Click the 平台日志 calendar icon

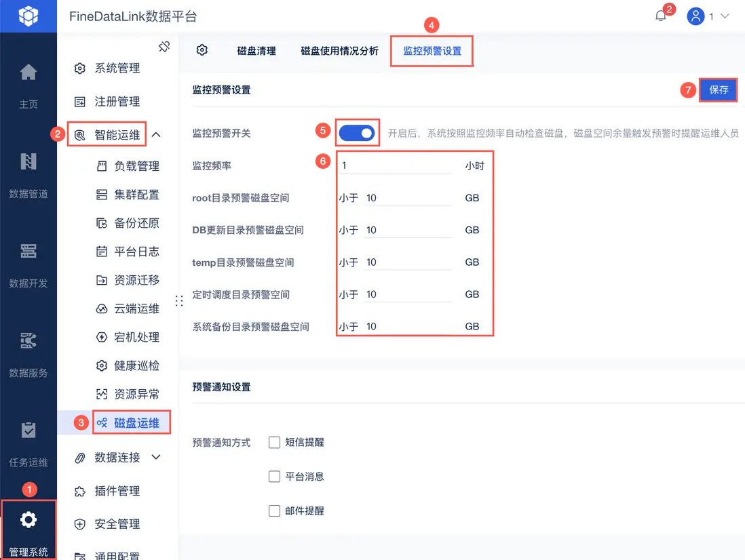tap(102, 252)
